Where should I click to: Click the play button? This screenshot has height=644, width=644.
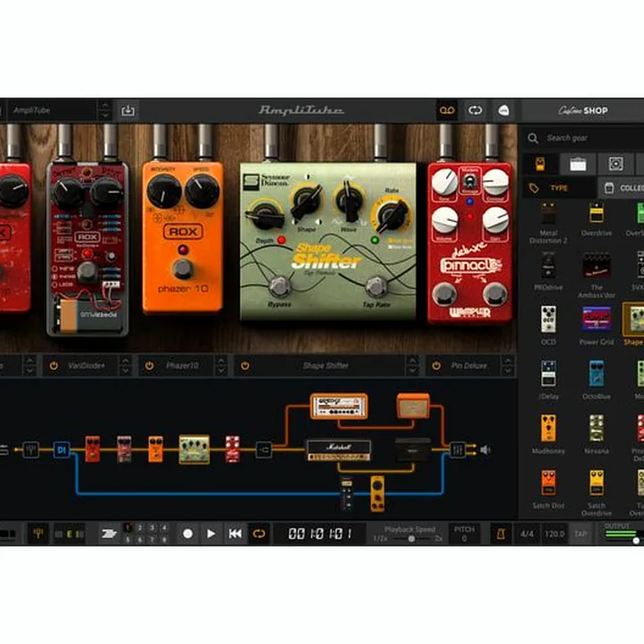[211, 533]
